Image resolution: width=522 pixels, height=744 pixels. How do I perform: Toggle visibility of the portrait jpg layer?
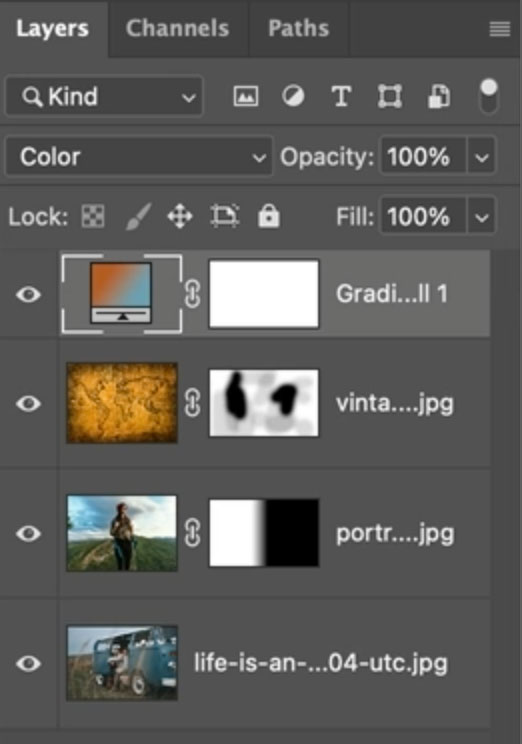(28, 533)
